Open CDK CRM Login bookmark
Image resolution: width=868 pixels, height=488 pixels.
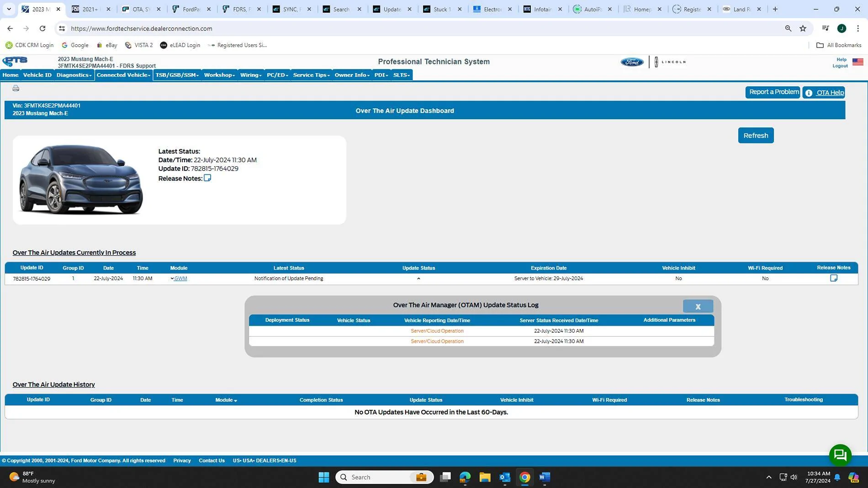point(30,45)
